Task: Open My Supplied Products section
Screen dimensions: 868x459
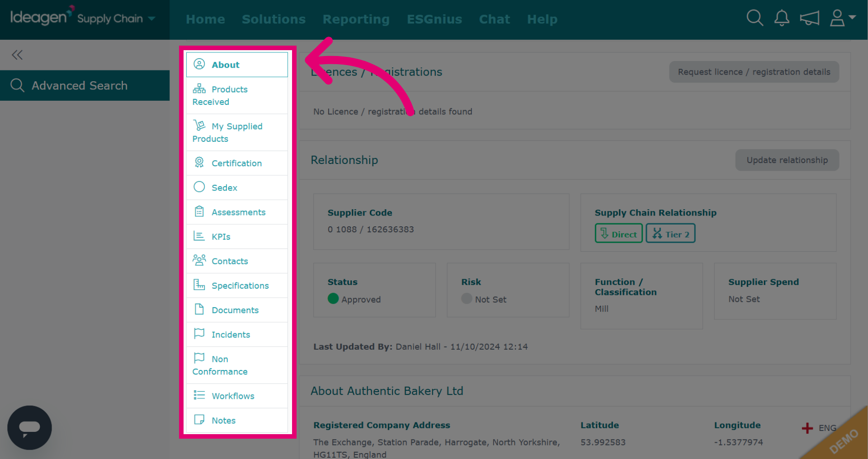Action: coord(237,132)
